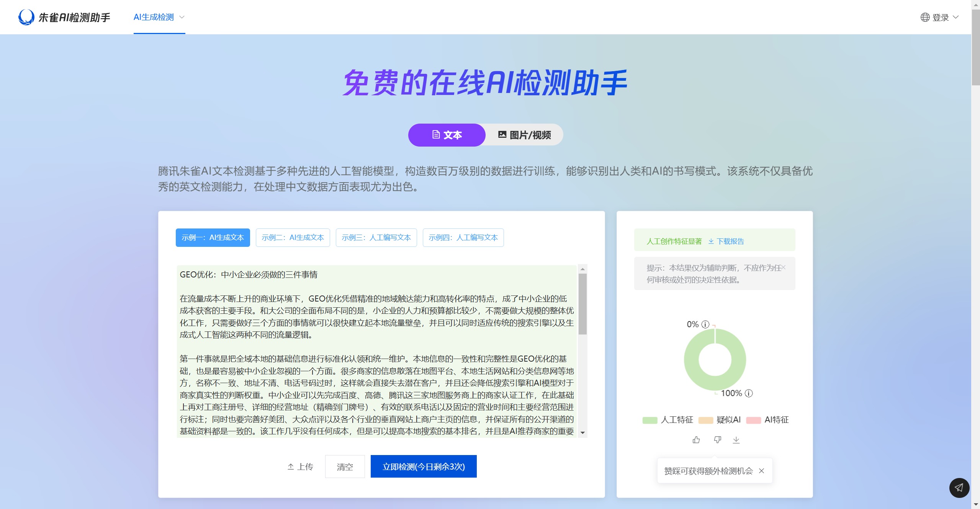
Task: Click the text area scrollbar thumb
Action: click(x=582, y=304)
